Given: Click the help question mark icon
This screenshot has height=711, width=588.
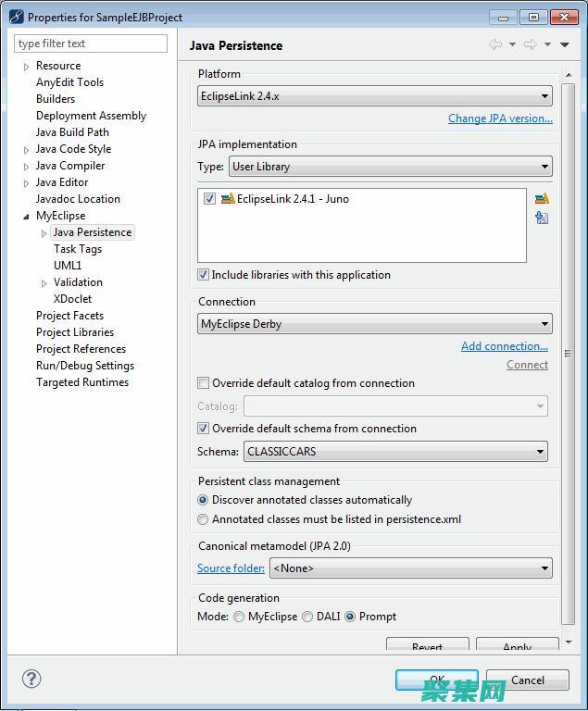Looking at the screenshot, I should point(31,679).
